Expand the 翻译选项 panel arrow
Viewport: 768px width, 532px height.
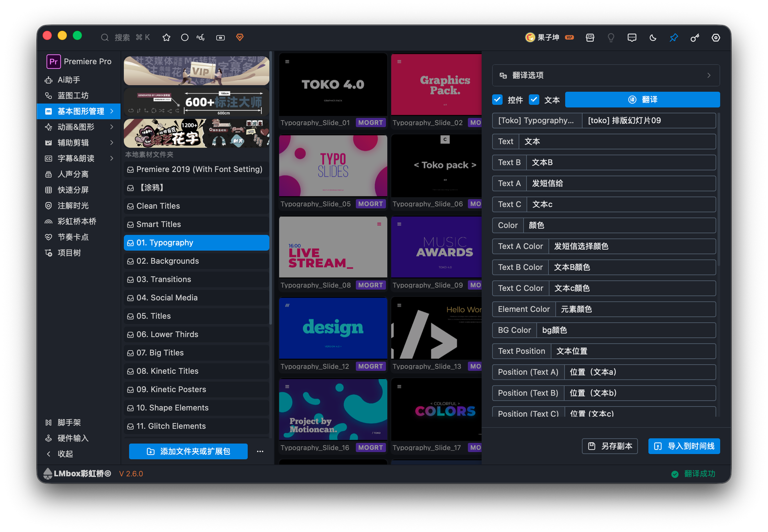click(x=709, y=75)
